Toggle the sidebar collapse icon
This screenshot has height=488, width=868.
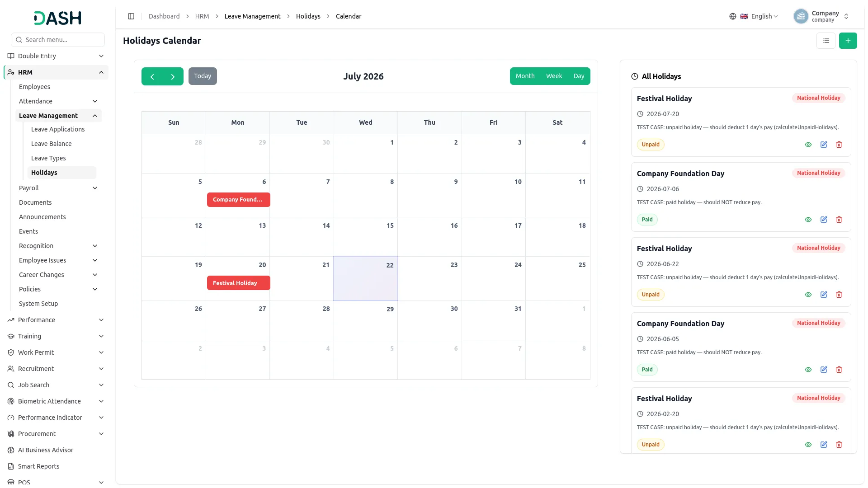pos(131,16)
